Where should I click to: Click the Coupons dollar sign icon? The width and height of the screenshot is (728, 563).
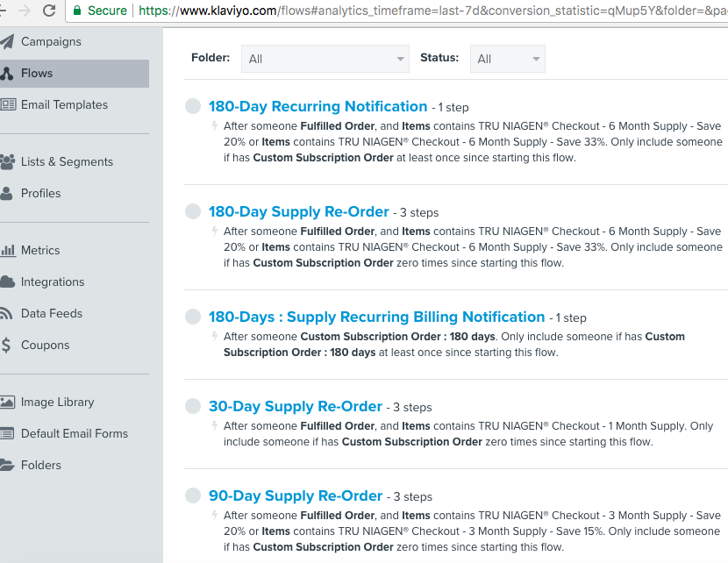point(5,345)
